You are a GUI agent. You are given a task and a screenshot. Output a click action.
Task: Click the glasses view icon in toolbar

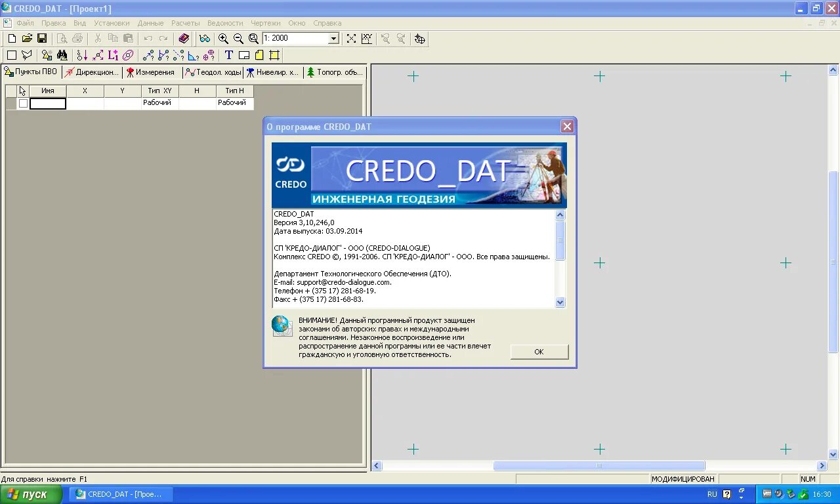205,39
